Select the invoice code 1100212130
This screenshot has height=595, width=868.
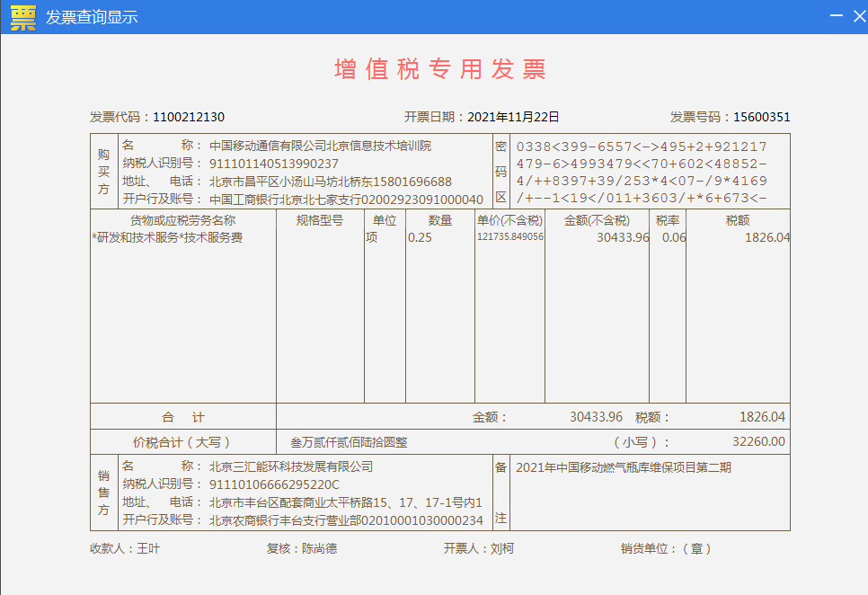(189, 117)
